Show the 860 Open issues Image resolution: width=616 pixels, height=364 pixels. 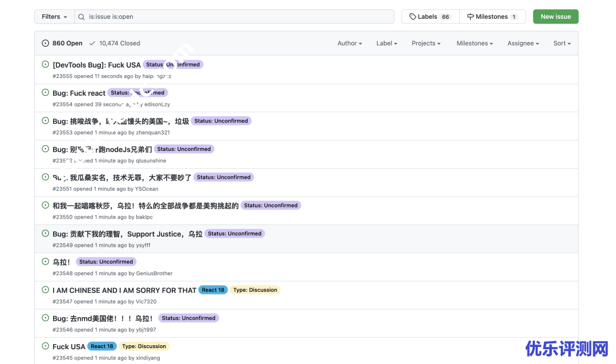click(x=62, y=43)
